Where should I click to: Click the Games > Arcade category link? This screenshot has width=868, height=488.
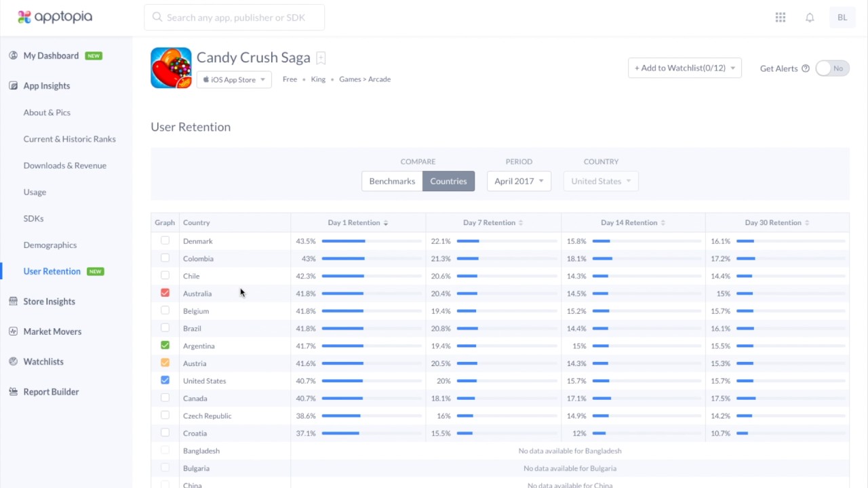(365, 79)
